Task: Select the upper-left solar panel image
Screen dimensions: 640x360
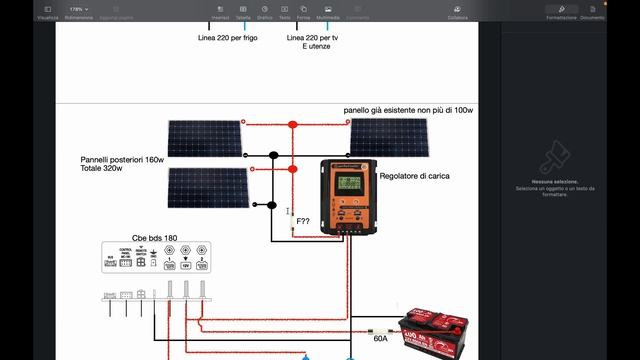Action: 205,138
